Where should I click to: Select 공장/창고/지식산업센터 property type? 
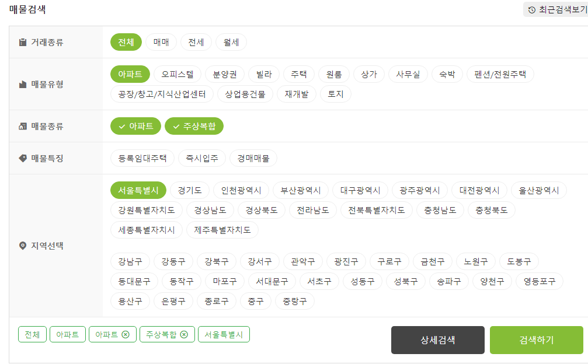click(162, 94)
